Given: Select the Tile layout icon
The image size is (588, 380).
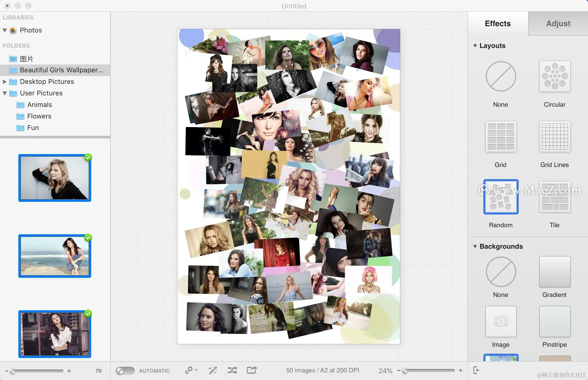Looking at the screenshot, I should tap(555, 197).
